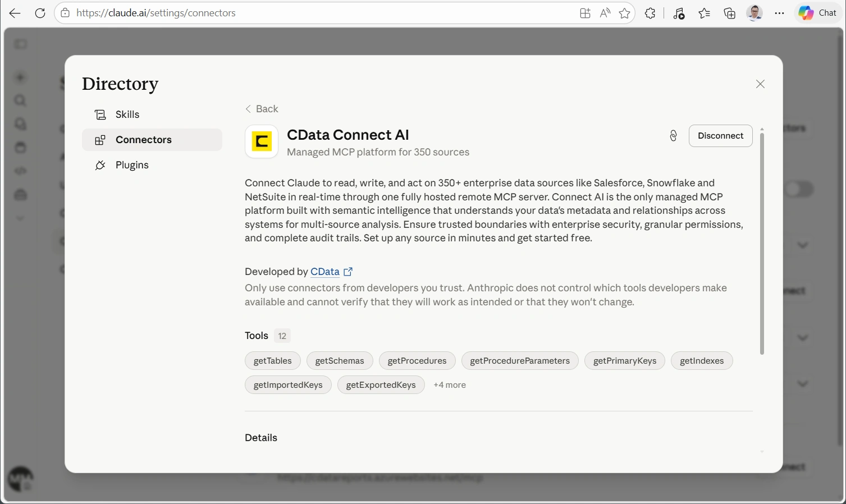Viewport: 846px width, 504px height.
Task: Copy connector link icon
Action: point(673,136)
